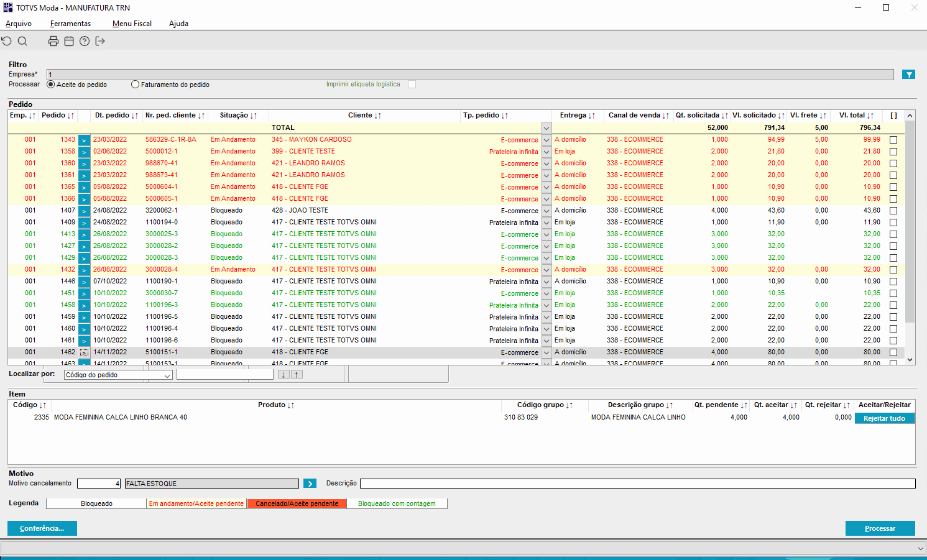Open details arrow for order 1459
927x560 pixels.
tap(84, 317)
